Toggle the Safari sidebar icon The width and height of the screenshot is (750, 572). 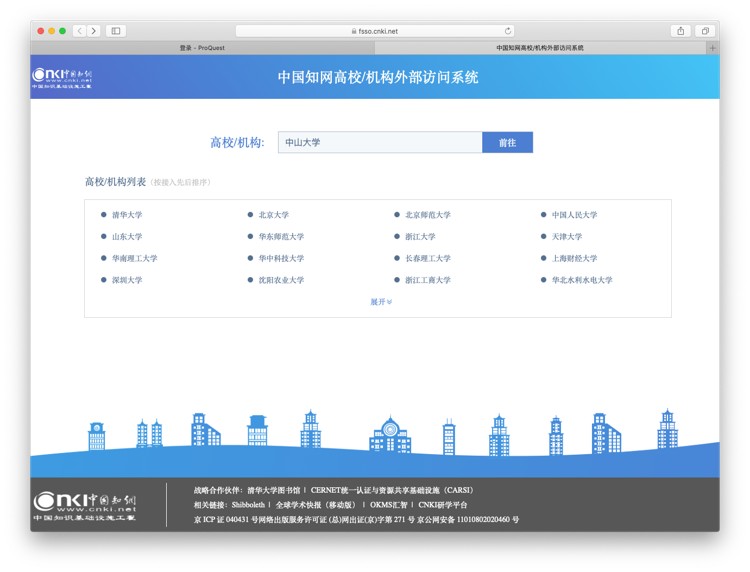click(116, 31)
